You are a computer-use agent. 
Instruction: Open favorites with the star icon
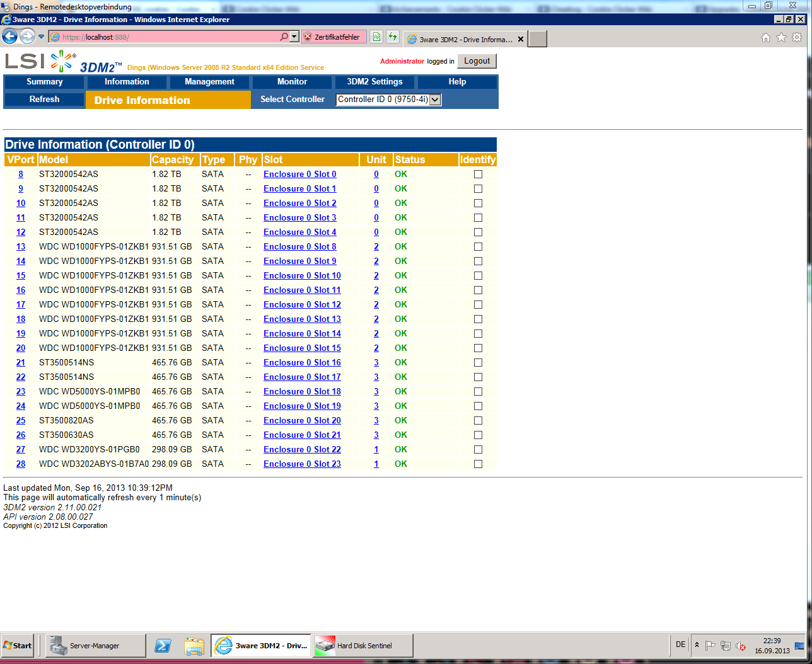781,38
